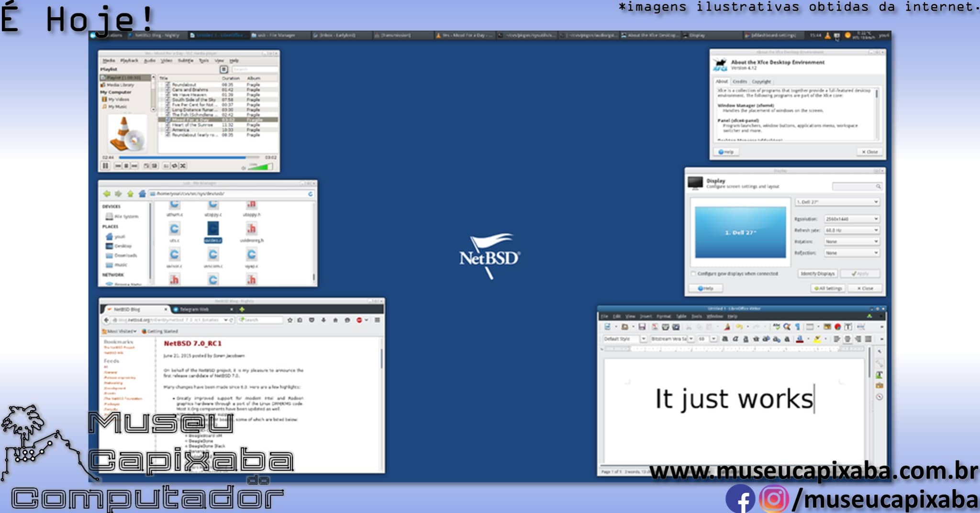Adjust the VLC volume slider

click(x=261, y=167)
